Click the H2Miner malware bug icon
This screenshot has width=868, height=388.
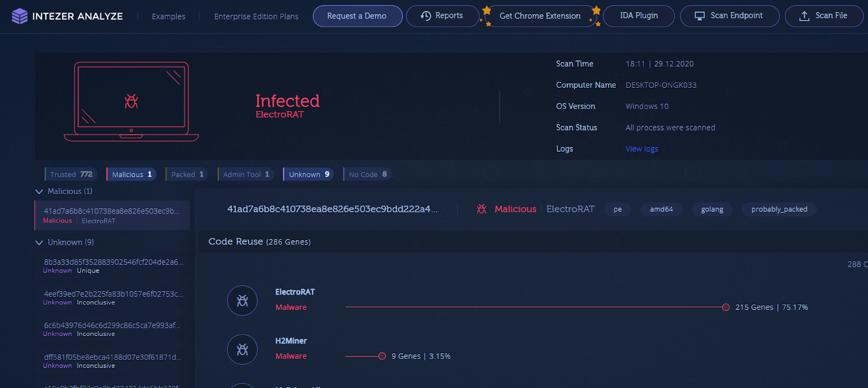coord(242,350)
